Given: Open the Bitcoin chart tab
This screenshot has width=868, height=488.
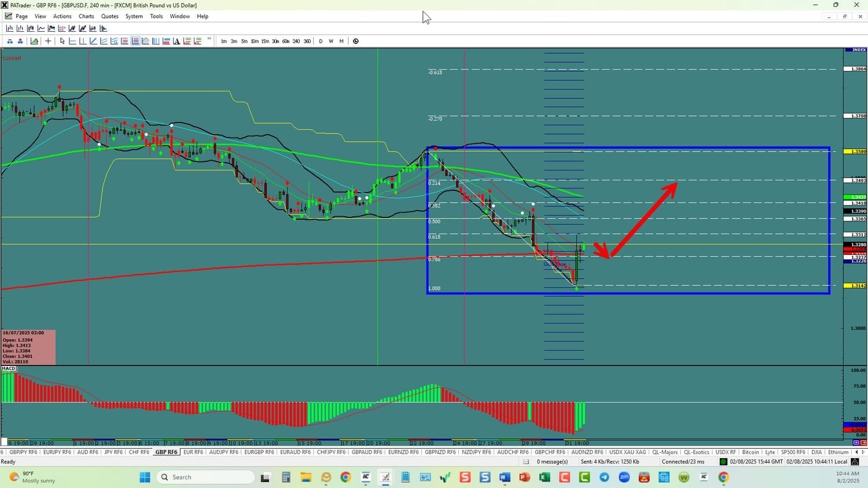Looking at the screenshot, I should click(x=750, y=452).
